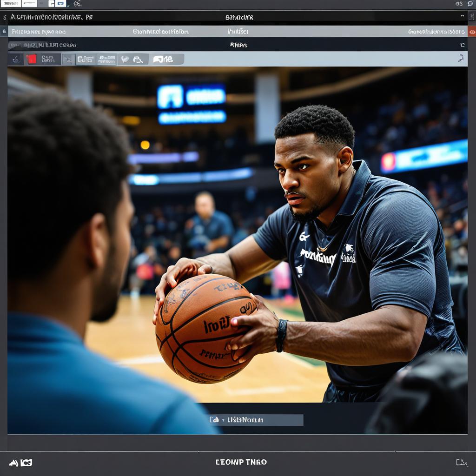476x476 pixels.
Task: Click the 'LEOMP TNRO' label in the bottom bar
Action: (x=241, y=462)
